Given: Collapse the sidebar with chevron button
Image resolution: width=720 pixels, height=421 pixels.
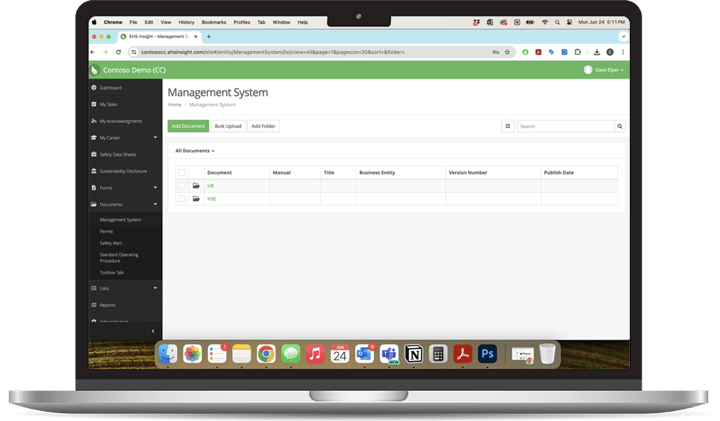Looking at the screenshot, I should point(153,331).
